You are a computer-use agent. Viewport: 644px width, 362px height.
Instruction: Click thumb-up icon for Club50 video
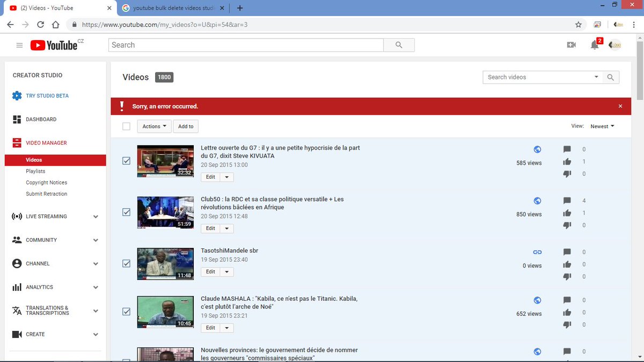(x=567, y=213)
